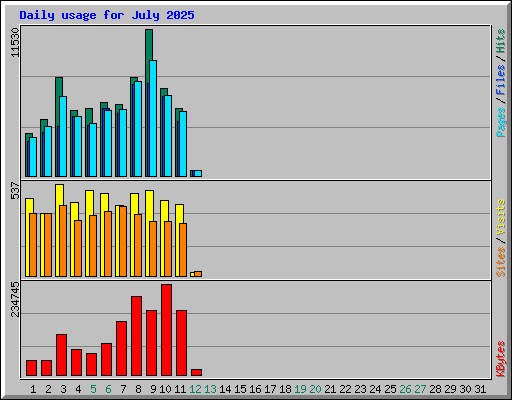The width and height of the screenshot is (512, 400).
Task: Click green day 19 label
Action: 300,389
